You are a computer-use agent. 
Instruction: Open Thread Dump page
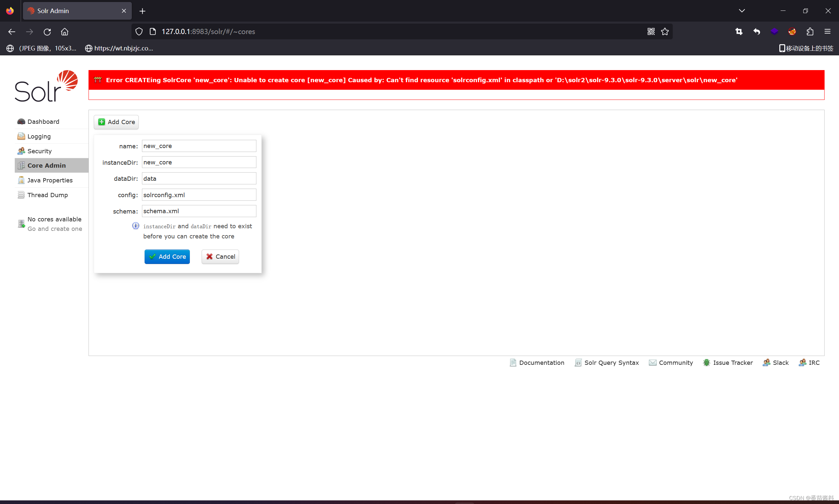[47, 195]
